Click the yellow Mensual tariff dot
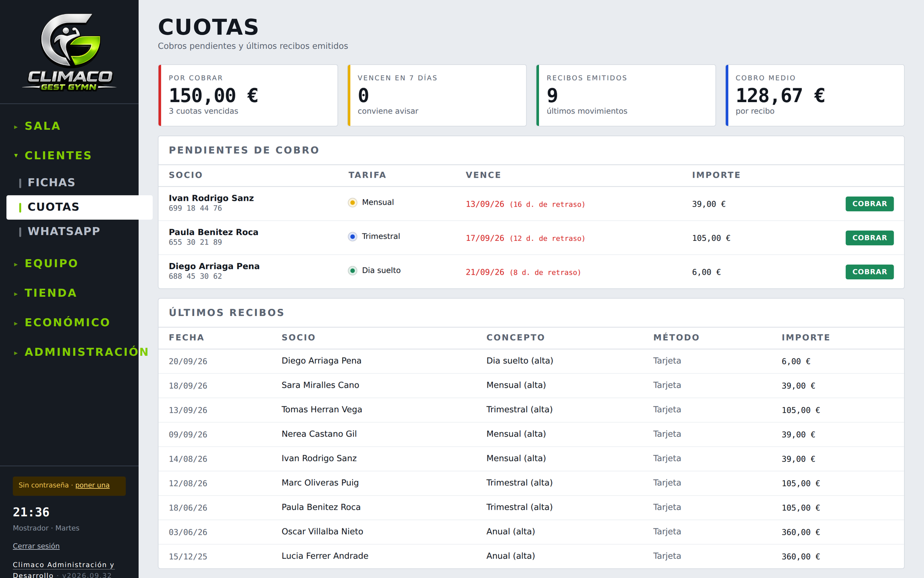Image resolution: width=924 pixels, height=578 pixels. pos(353,203)
